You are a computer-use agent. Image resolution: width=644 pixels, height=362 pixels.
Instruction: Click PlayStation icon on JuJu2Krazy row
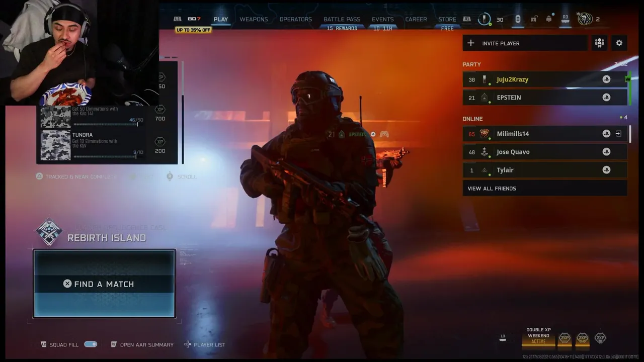(606, 79)
